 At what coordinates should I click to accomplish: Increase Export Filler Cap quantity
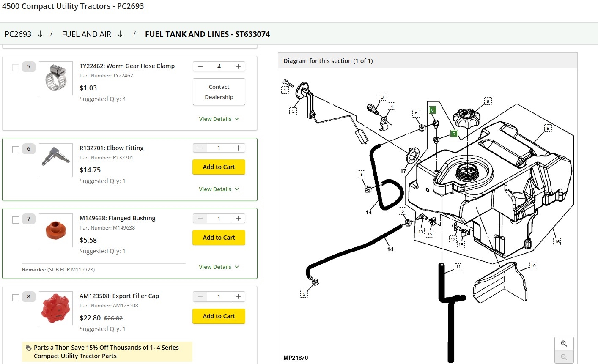point(238,297)
